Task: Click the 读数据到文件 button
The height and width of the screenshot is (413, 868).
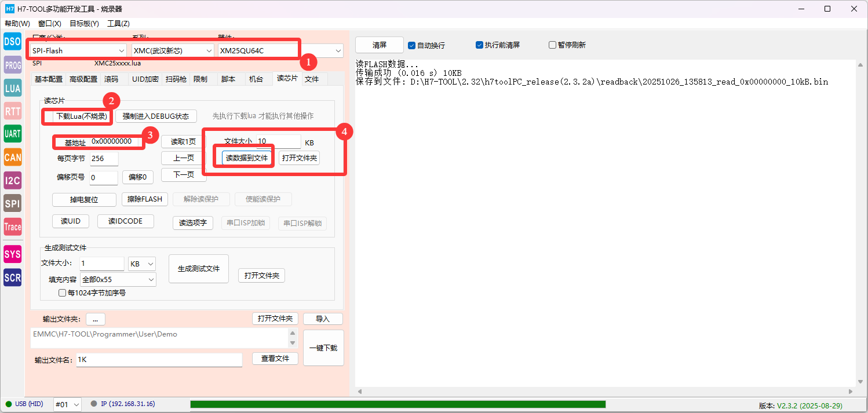Action: 247,158
